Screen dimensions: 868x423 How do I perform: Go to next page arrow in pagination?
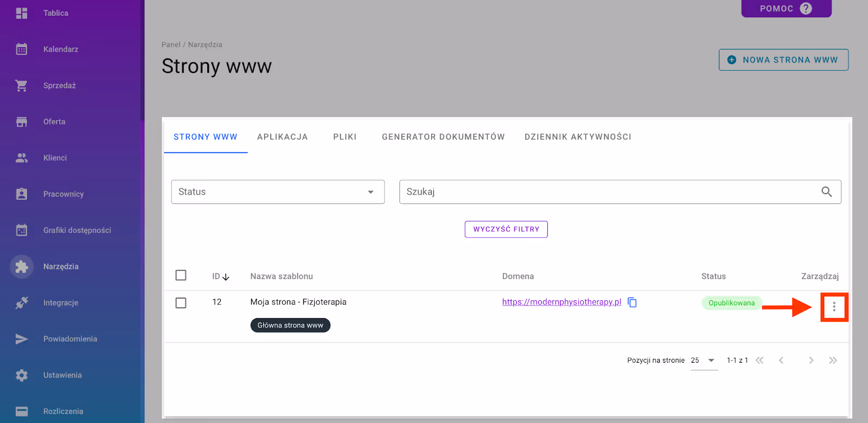(x=811, y=361)
